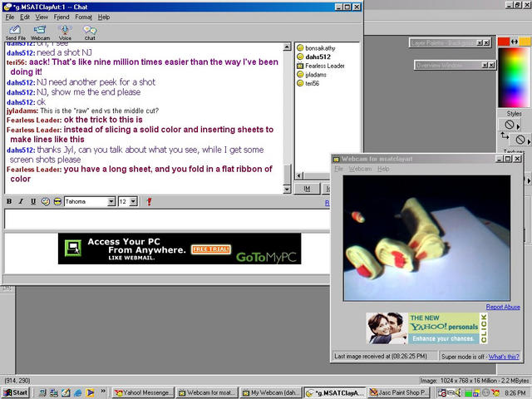
Task: Click the orange background color swatch
Action: click(x=525, y=42)
